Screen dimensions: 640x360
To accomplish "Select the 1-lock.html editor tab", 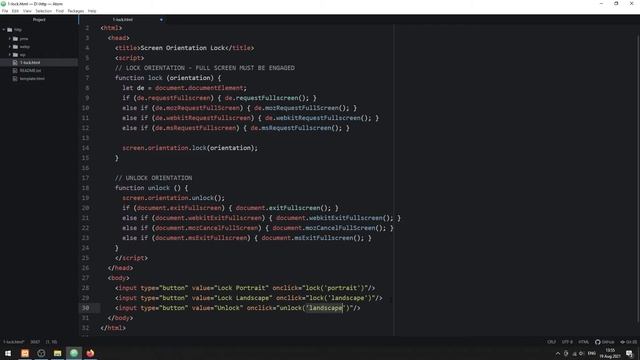I will point(122,20).
